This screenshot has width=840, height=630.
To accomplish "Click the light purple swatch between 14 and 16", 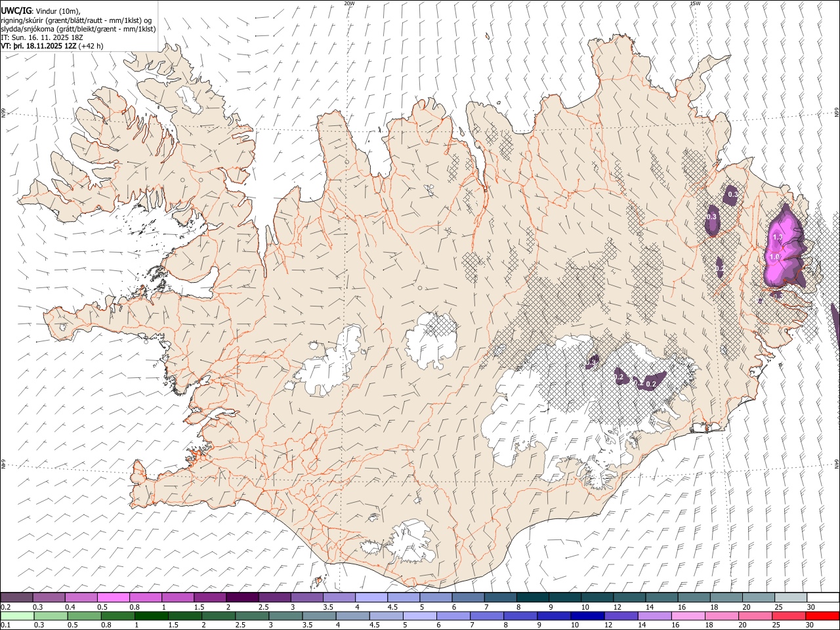I will tap(654, 616).
